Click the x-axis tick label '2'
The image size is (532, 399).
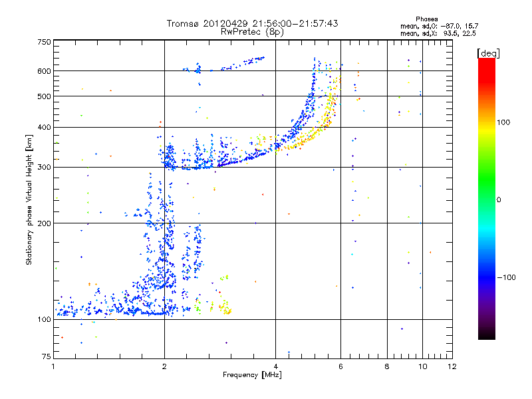pos(164,366)
